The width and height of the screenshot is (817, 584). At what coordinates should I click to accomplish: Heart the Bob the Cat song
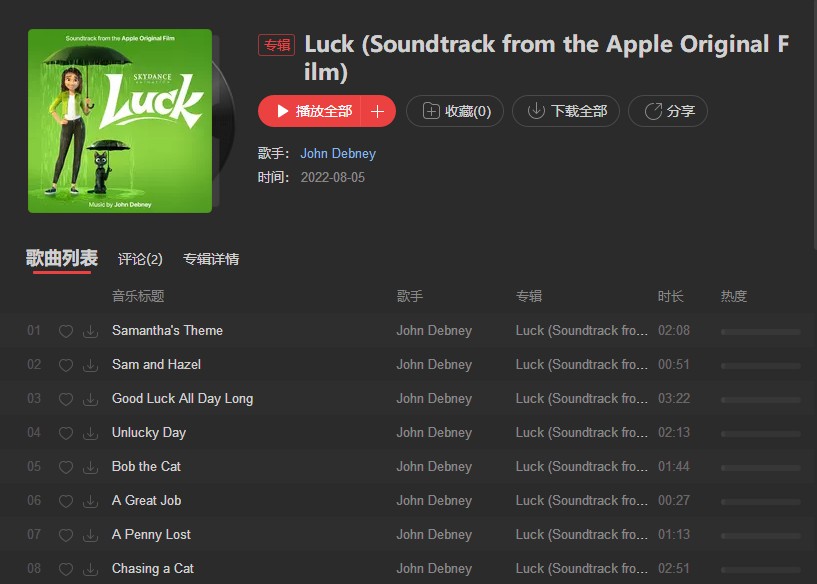pyautogui.click(x=66, y=467)
